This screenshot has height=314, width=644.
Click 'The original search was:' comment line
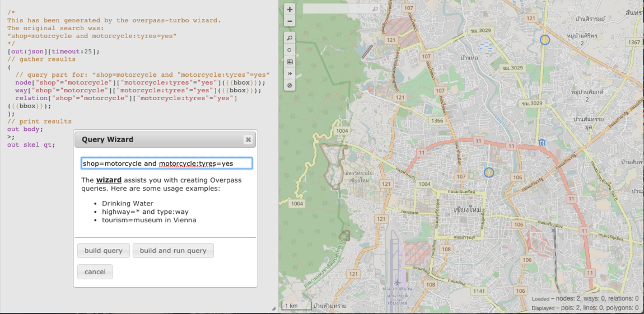55,29
